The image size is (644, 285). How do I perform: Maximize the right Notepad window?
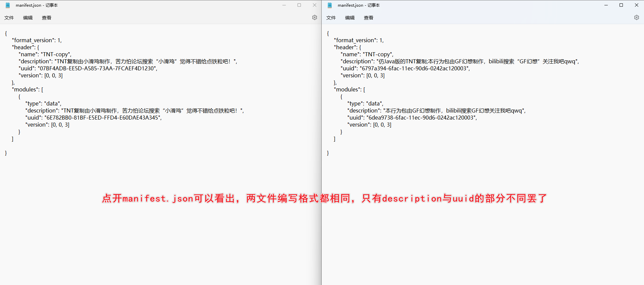tap(621, 5)
